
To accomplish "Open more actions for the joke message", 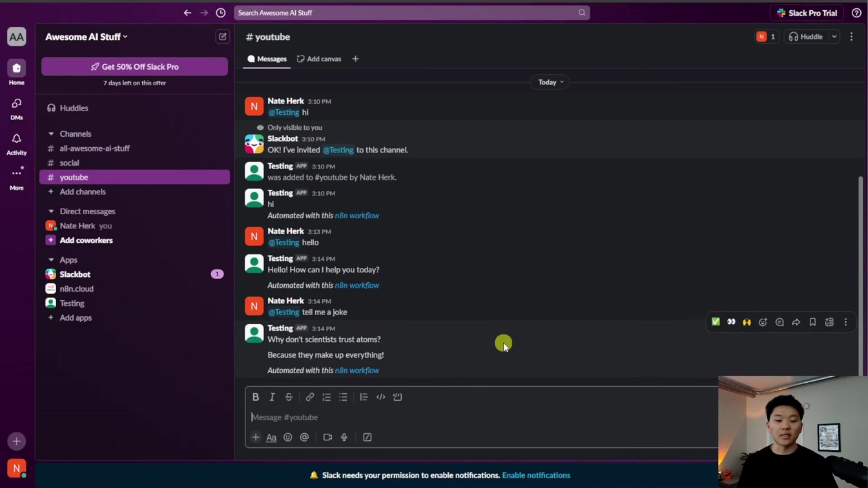I will (x=846, y=322).
